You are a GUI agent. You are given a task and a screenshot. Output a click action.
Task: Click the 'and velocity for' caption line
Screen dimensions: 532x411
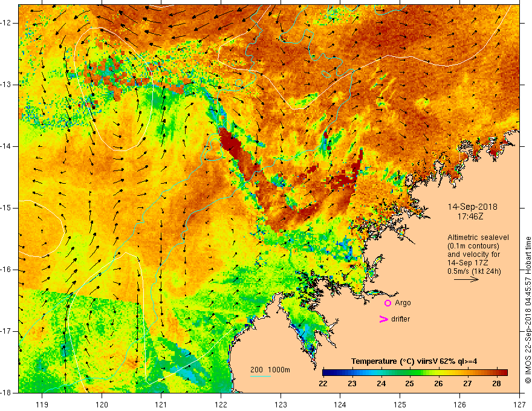[473, 254]
